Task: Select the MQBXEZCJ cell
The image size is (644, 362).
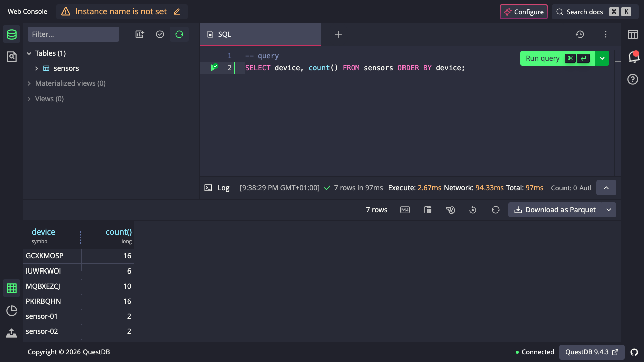Action: pyautogui.click(x=52, y=286)
